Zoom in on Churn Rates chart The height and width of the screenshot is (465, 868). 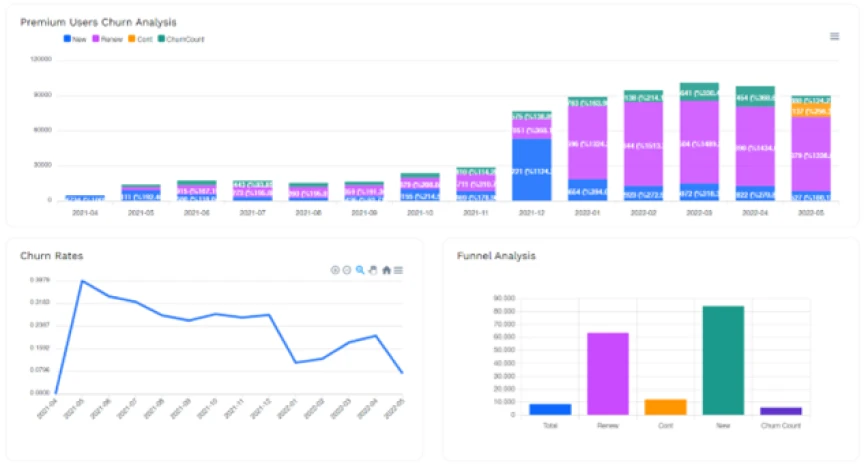(335, 270)
